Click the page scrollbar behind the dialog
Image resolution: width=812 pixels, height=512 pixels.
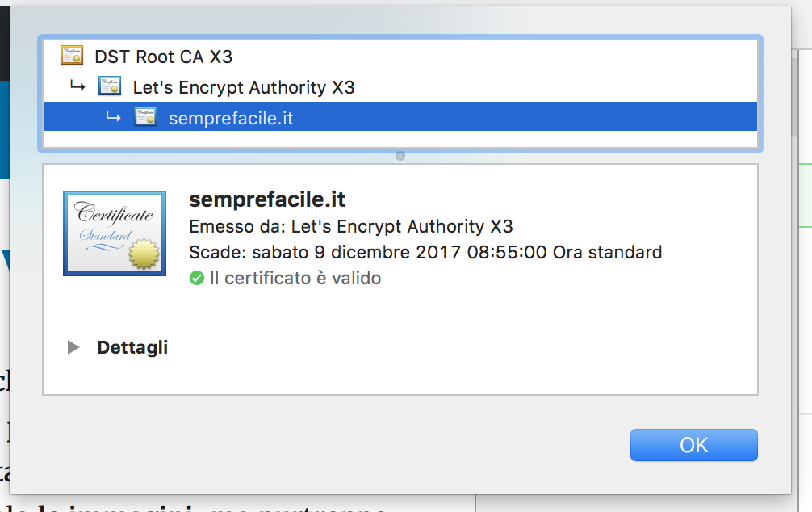(794, 97)
